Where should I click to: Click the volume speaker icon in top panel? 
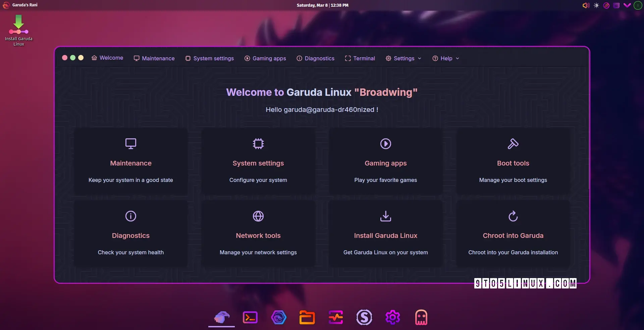586,5
